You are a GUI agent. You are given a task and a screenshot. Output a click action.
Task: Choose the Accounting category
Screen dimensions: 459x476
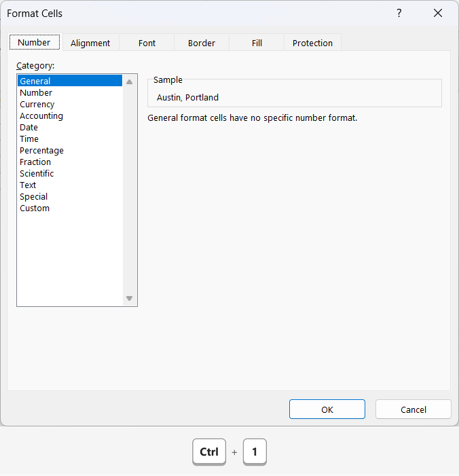[x=70, y=115]
